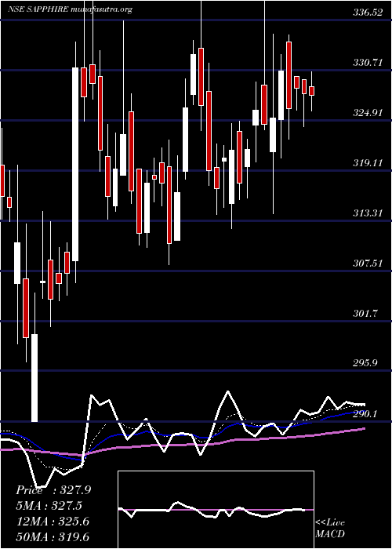
Task: Click the 336.52 price axis label
Action: coord(368,13)
